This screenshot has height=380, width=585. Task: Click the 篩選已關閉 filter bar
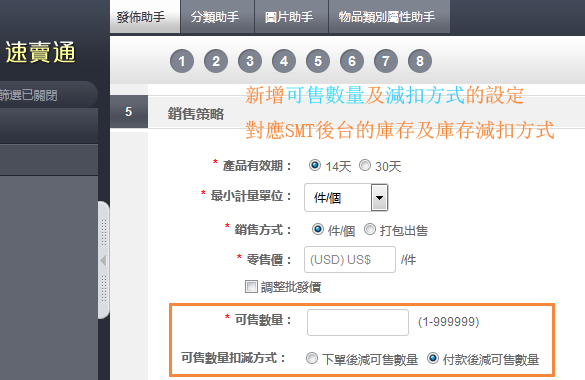(x=49, y=95)
